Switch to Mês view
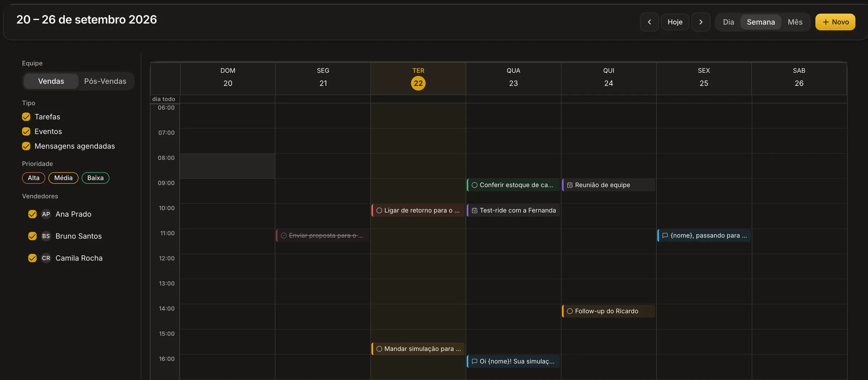This screenshot has height=380, width=868. (795, 22)
